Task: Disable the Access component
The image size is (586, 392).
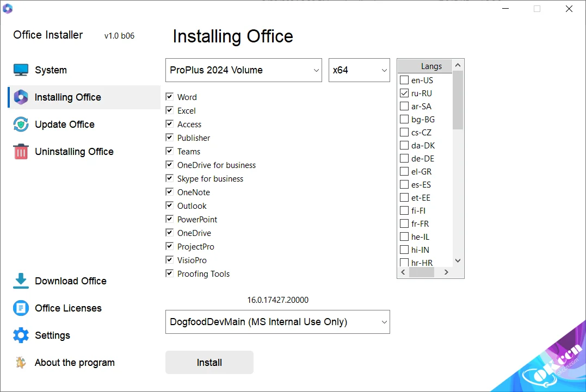Action: point(170,124)
